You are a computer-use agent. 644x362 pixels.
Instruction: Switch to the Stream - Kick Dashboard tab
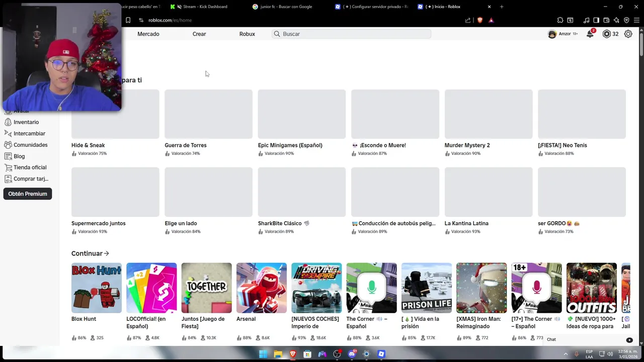tap(205, 7)
